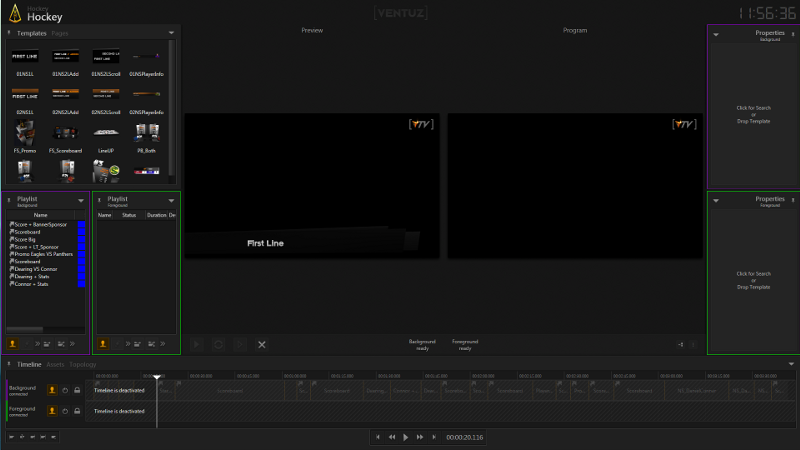
Task: Click the playhead marker on timeline ruler
Action: [x=157, y=376]
